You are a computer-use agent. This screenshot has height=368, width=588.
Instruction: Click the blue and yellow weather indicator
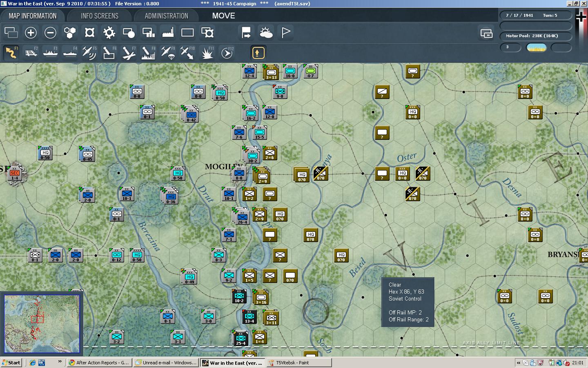tap(537, 47)
